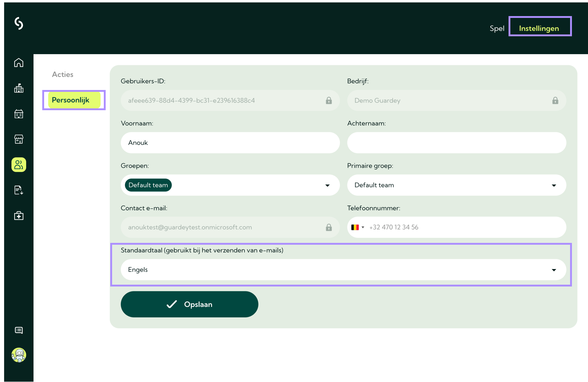This screenshot has height=382, width=588.
Task: Expand the Groepen dropdown
Action: pos(327,185)
